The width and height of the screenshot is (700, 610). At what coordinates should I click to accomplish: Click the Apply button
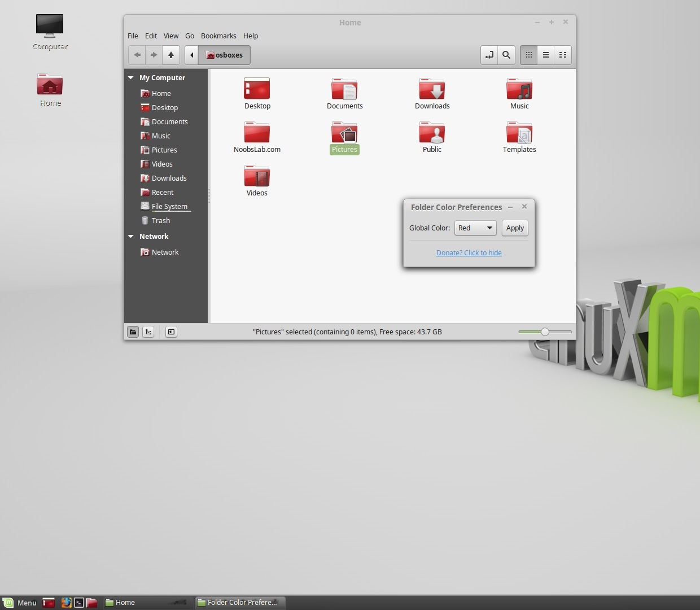click(x=515, y=228)
